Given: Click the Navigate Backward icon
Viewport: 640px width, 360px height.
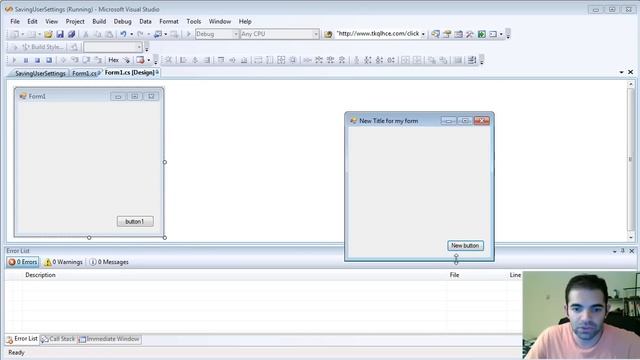Looking at the screenshot, I should 158,34.
